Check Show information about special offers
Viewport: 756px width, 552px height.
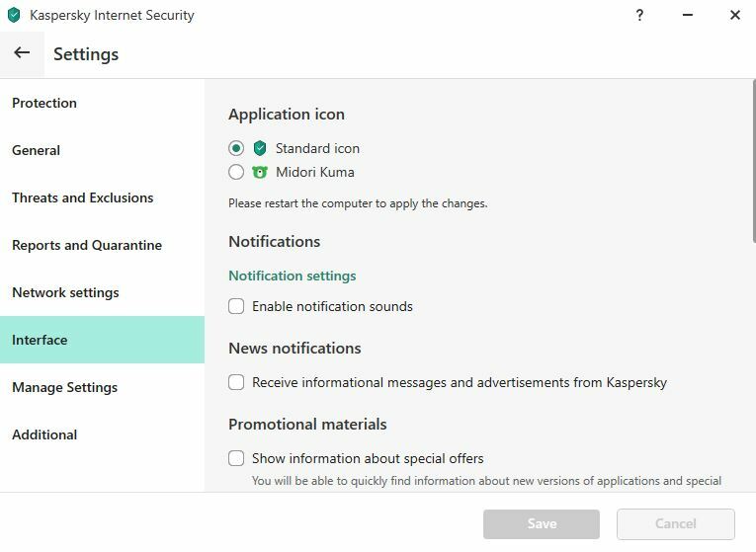[x=236, y=458]
